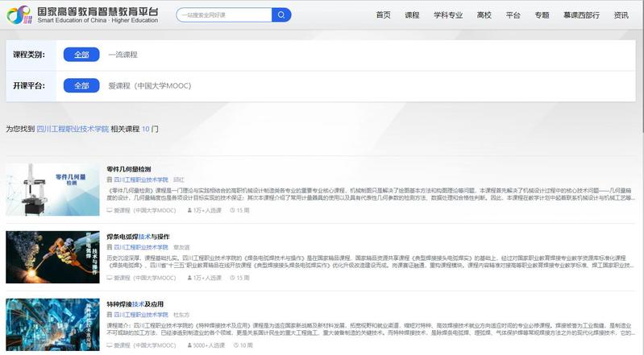Click the platform icon in 零件几何量检测 row
Viewport: 644px width, 355px height.
(x=110, y=210)
